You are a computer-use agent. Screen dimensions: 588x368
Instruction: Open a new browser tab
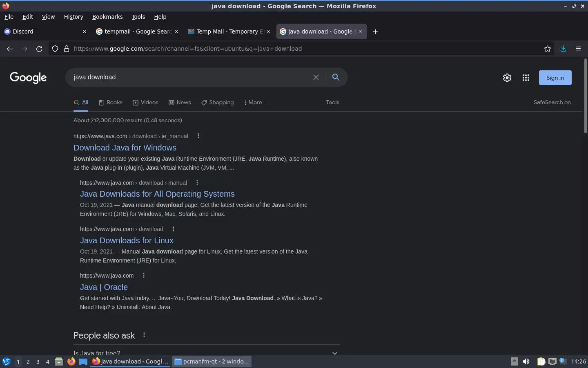[375, 31]
